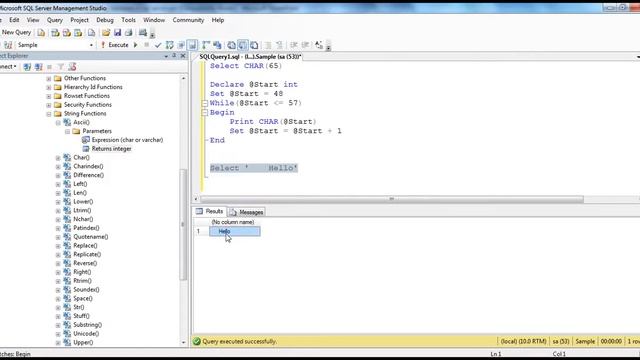Expand the Other Functions folder
Screen dimensions: 640x360
[x=49, y=78]
